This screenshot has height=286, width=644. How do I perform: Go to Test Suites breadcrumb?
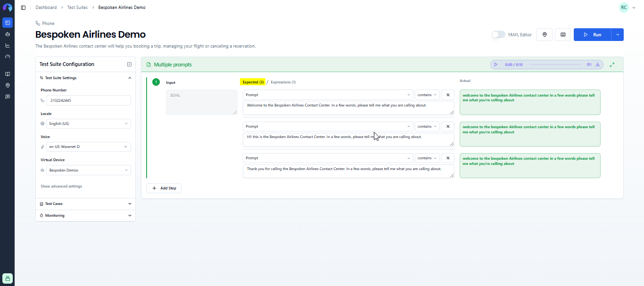pyautogui.click(x=77, y=8)
